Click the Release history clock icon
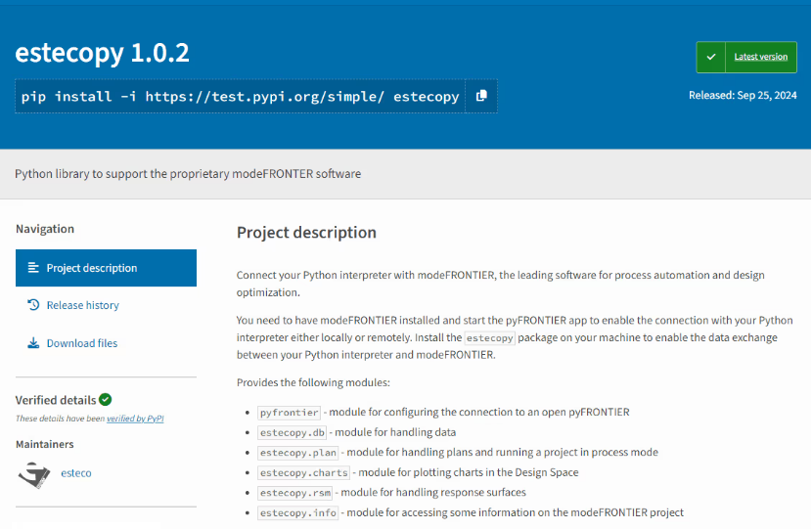The height and width of the screenshot is (530, 812). [x=33, y=305]
